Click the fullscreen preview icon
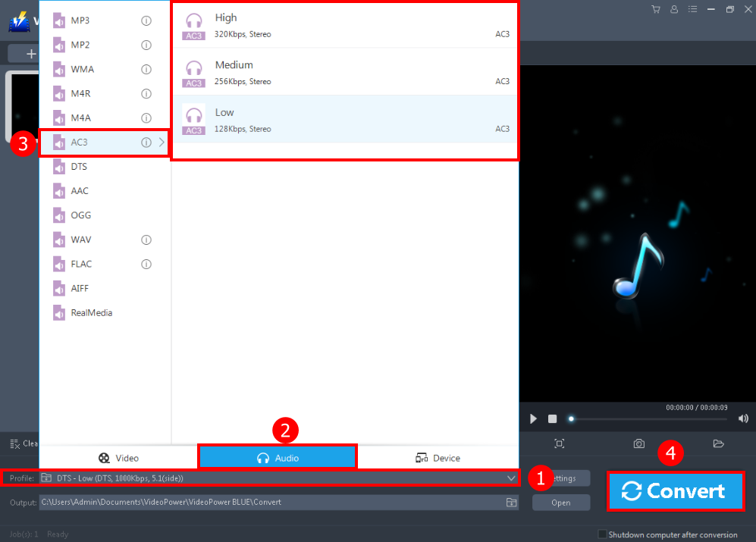The height and width of the screenshot is (542, 756). tap(559, 443)
